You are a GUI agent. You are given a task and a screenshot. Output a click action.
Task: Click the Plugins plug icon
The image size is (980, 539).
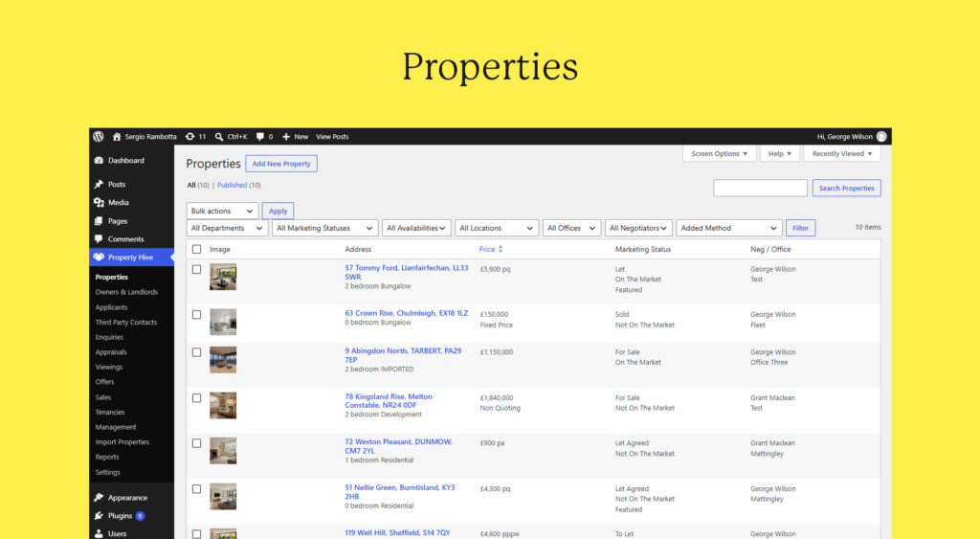pos(99,516)
